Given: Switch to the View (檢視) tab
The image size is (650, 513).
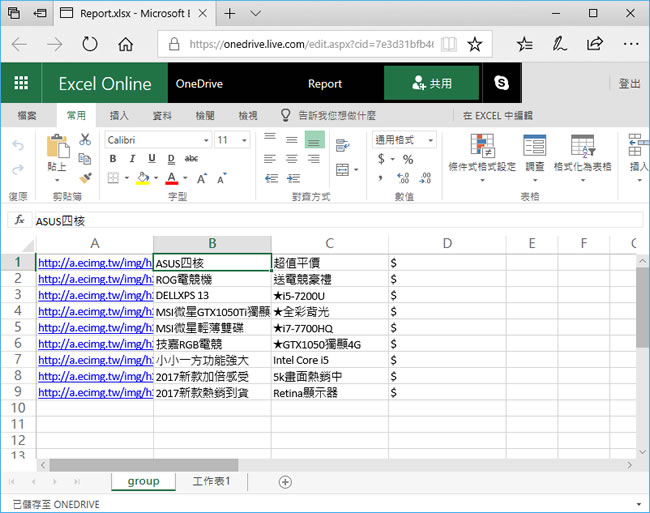Looking at the screenshot, I should pos(248,115).
